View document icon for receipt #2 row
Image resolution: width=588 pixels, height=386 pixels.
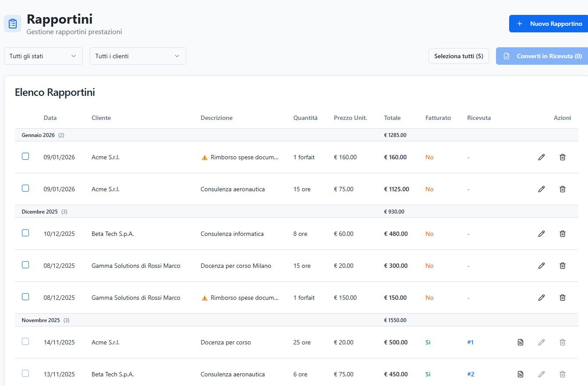(x=520, y=374)
